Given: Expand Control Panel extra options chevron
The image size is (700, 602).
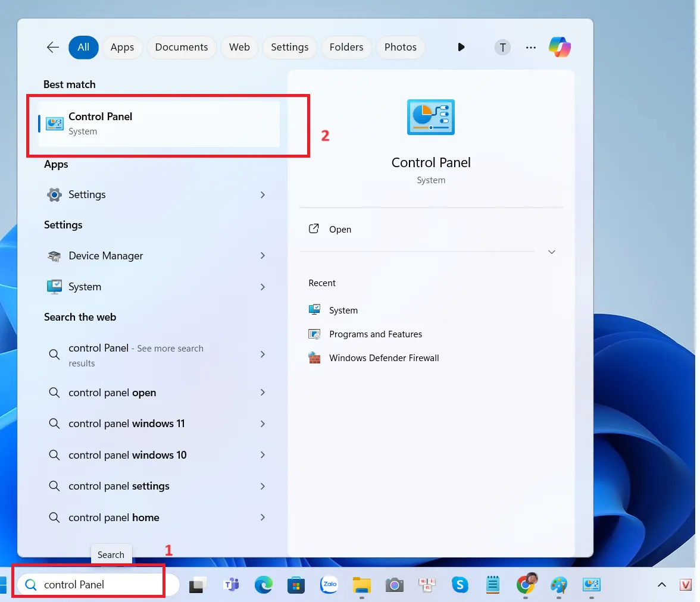Looking at the screenshot, I should [551, 252].
